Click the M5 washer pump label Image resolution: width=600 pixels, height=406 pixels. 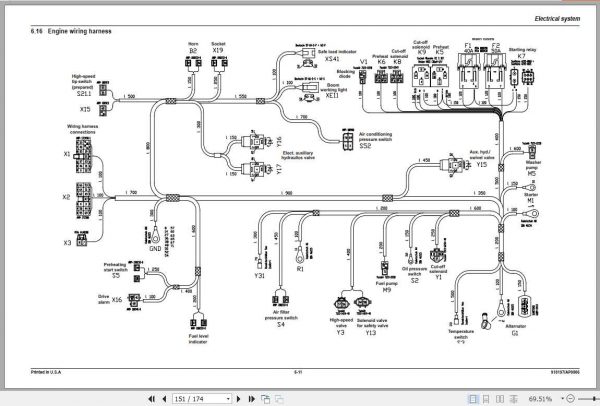[532, 173]
